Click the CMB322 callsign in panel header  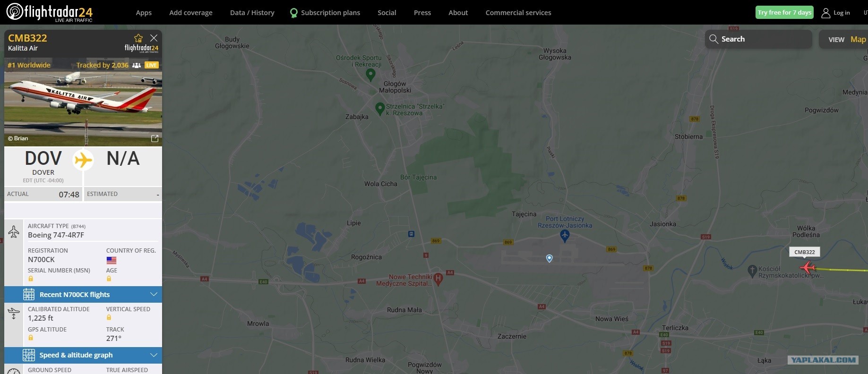coord(27,38)
